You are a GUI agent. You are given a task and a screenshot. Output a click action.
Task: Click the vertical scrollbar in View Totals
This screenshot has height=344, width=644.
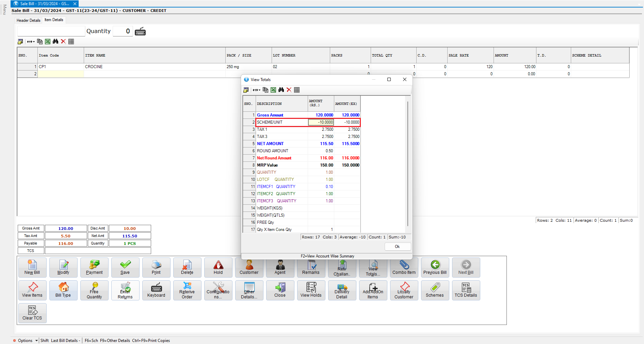[x=408, y=163]
